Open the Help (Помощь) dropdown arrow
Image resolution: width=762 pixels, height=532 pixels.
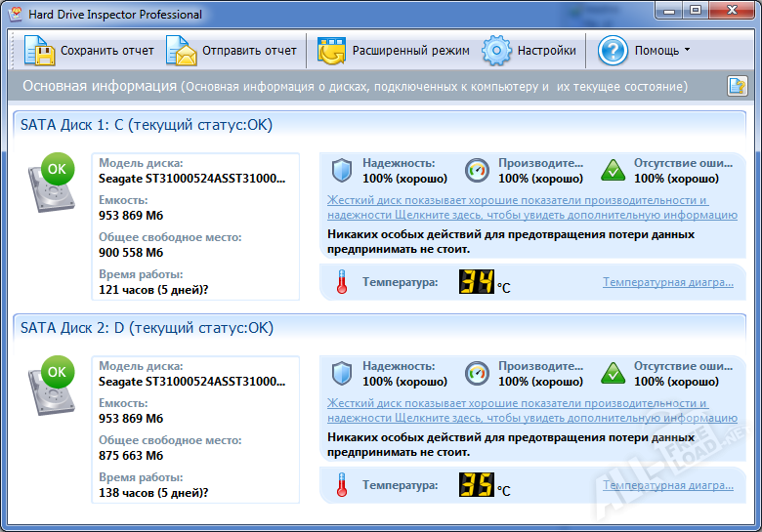687,51
